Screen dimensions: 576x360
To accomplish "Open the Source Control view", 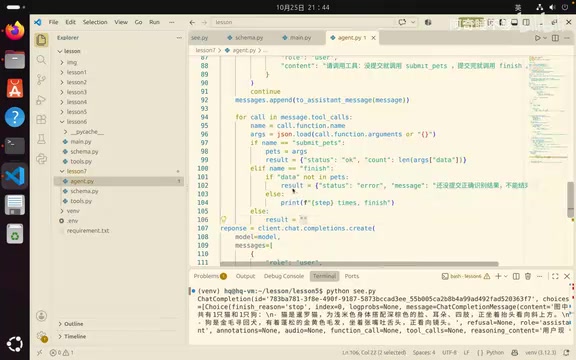I will click(41, 79).
